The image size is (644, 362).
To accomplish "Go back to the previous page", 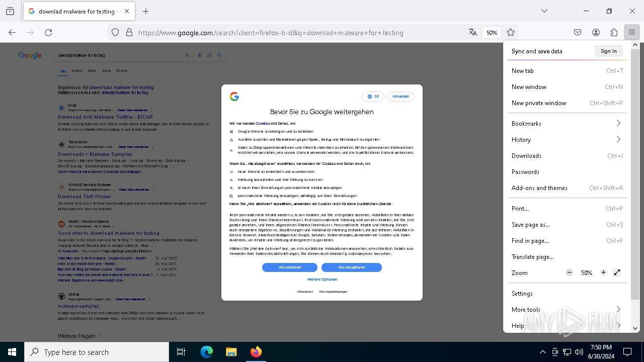I will pos(12,33).
